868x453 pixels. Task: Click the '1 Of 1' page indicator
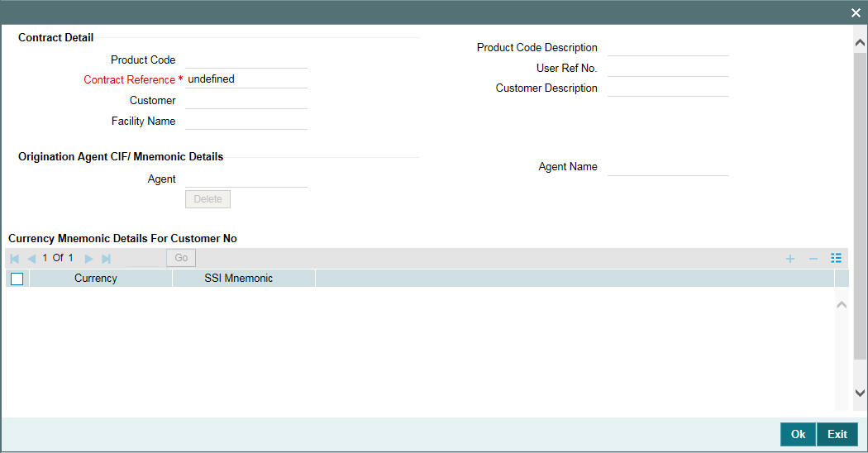point(58,258)
